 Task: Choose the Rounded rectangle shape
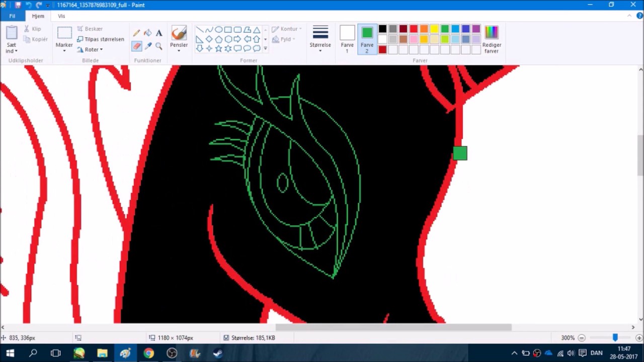coord(237,30)
